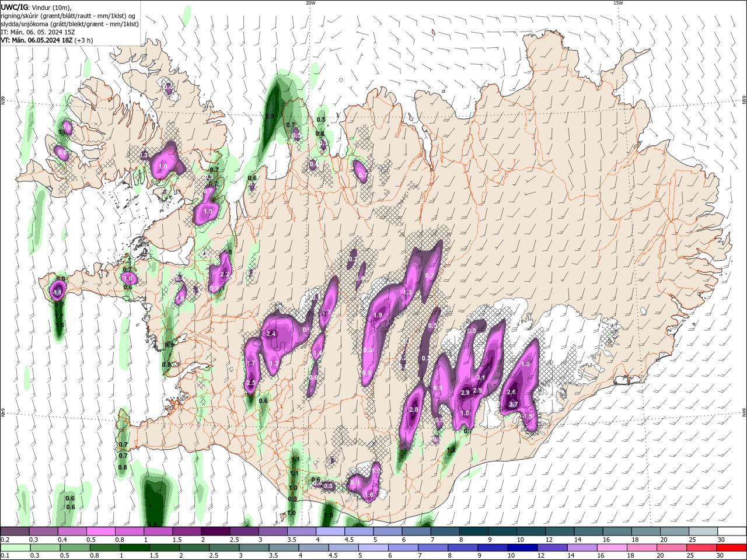Click the rain legend swatch between 25 and 30

tap(701, 548)
